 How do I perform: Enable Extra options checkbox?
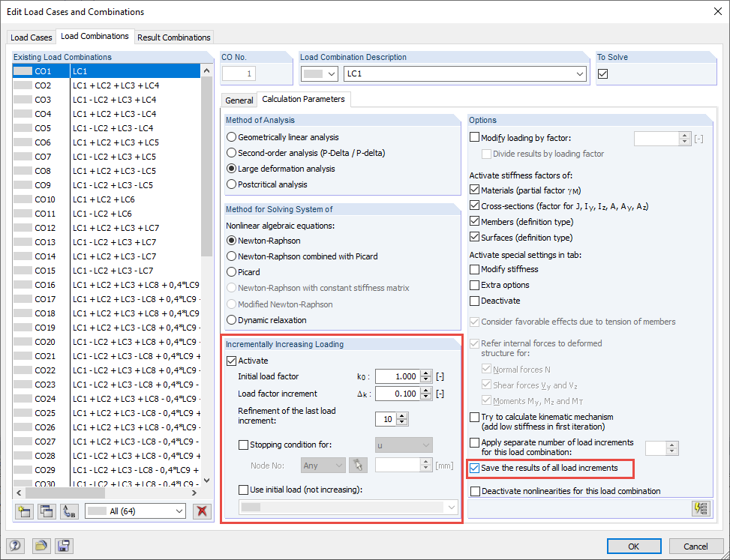tap(474, 285)
